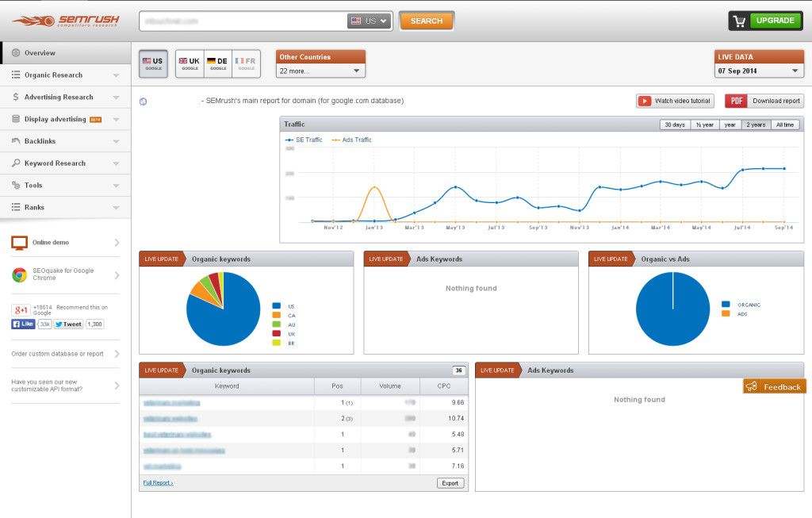The image size is (812, 518).
Task: Open Order custom database or report
Action: click(x=65, y=354)
